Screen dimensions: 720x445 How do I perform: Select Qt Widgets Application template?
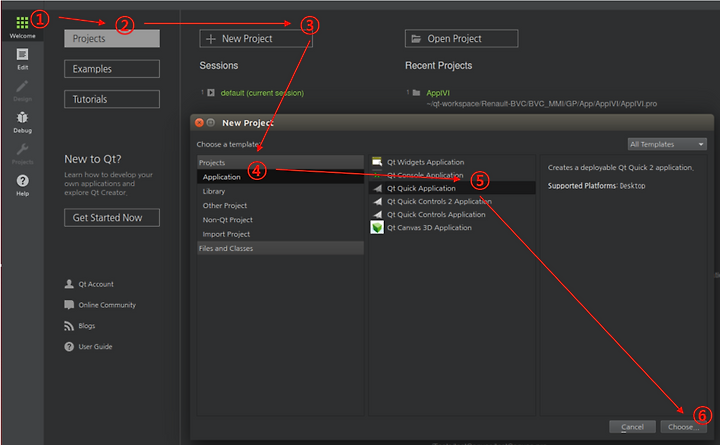(452, 162)
